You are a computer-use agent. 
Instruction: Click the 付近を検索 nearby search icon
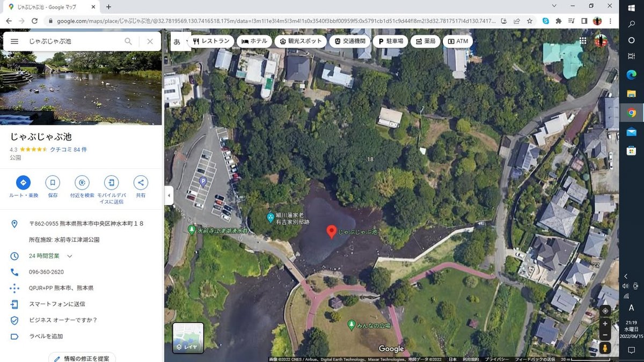pyautogui.click(x=82, y=182)
